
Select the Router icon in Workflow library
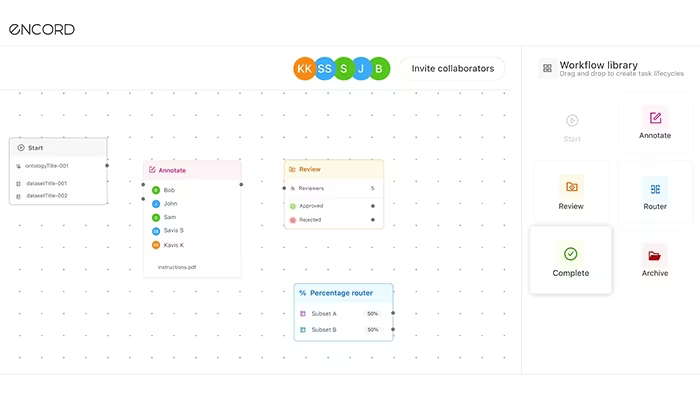655,189
